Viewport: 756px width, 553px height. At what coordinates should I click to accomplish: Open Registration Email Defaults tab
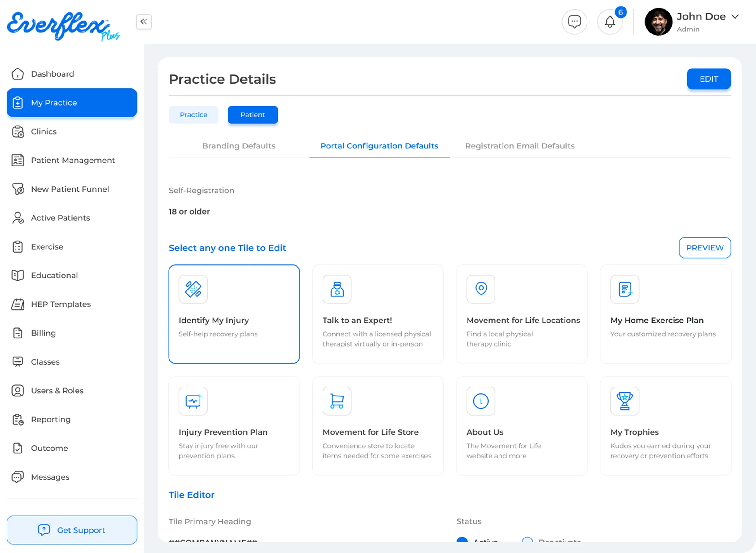[520, 146]
